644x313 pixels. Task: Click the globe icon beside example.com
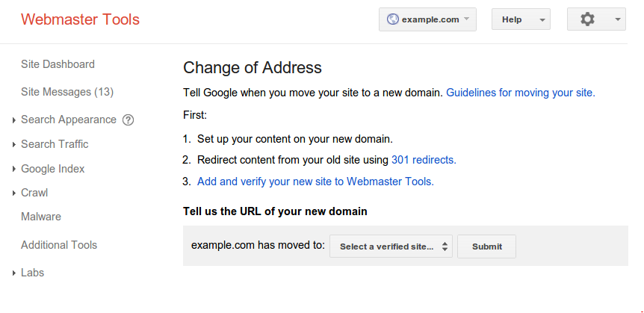pos(393,19)
